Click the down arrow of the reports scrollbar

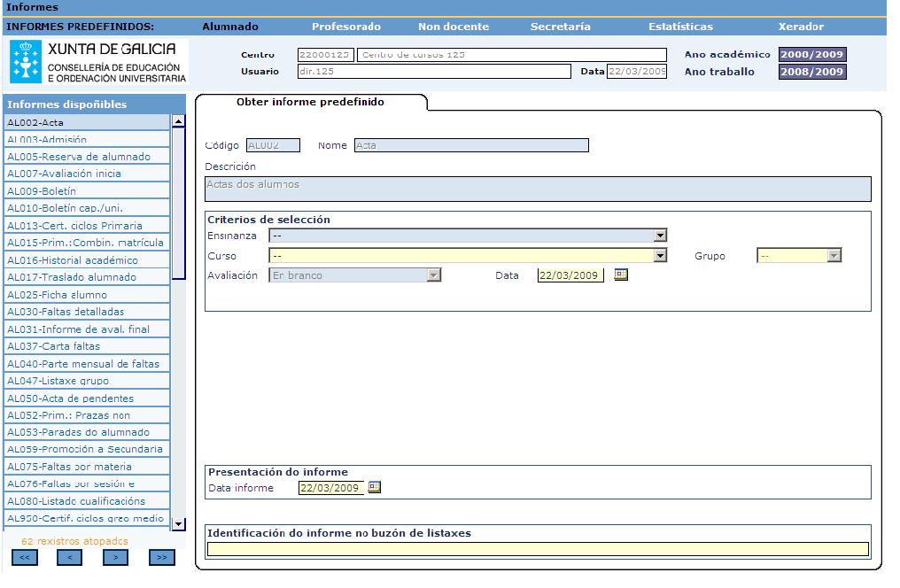point(177,523)
